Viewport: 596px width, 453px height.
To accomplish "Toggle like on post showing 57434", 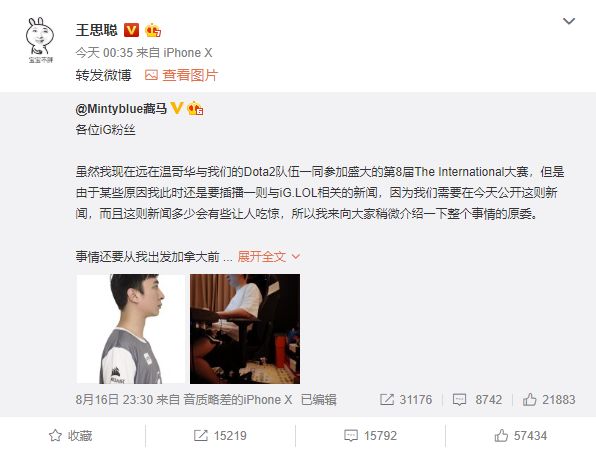I will click(501, 436).
